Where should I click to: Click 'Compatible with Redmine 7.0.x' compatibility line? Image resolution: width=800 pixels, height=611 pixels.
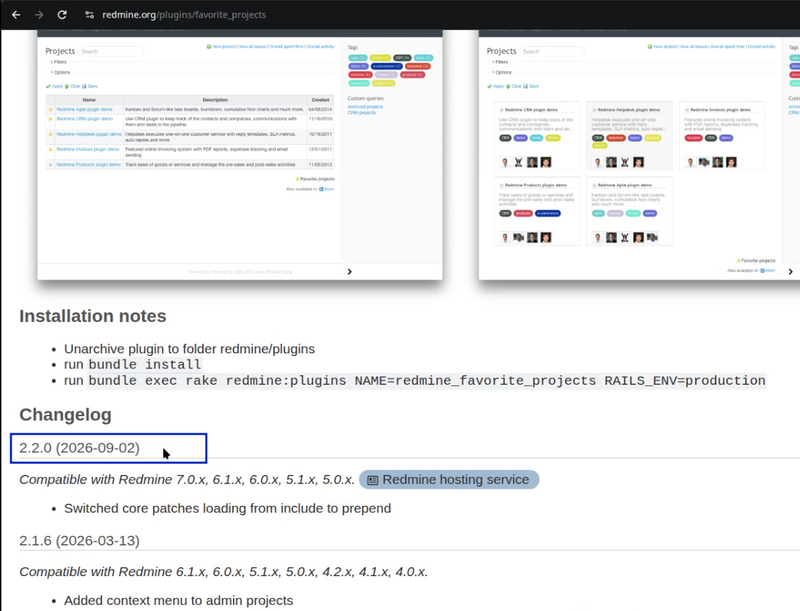(x=187, y=480)
